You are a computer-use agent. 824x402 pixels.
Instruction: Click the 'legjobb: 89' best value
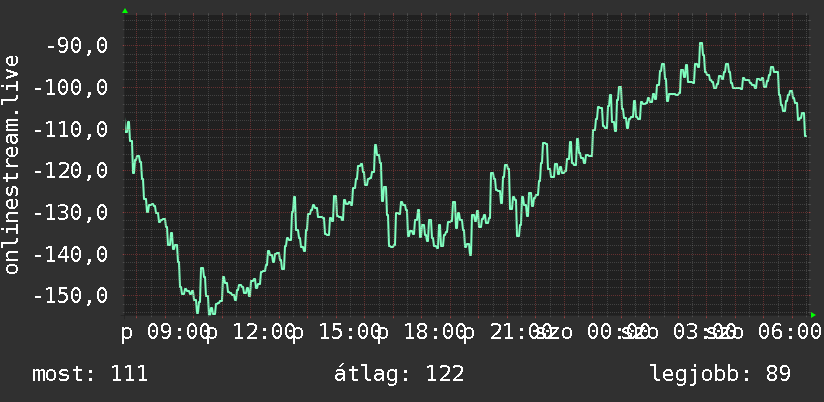coord(720,374)
